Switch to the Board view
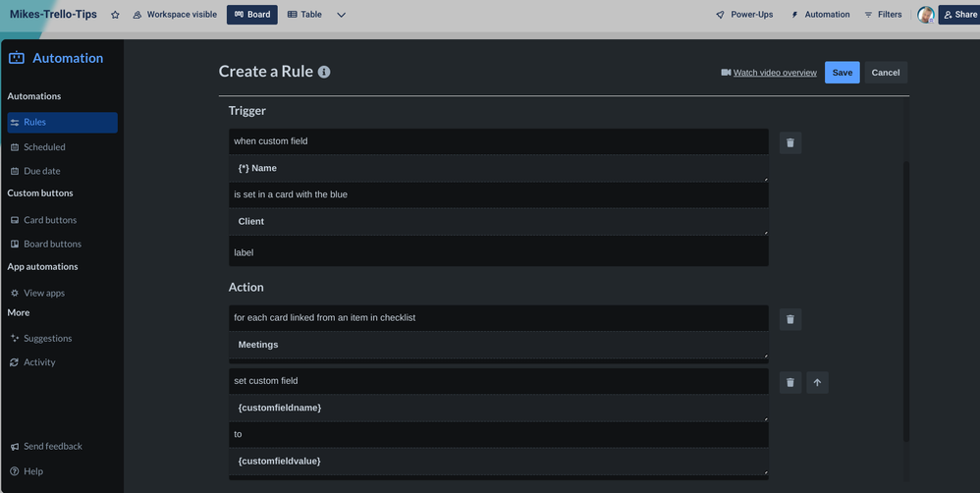This screenshot has width=980, height=493. pos(252,15)
